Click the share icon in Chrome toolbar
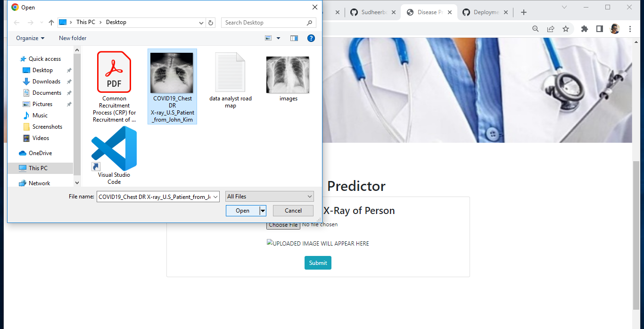Image resolution: width=644 pixels, height=329 pixels. point(551,29)
